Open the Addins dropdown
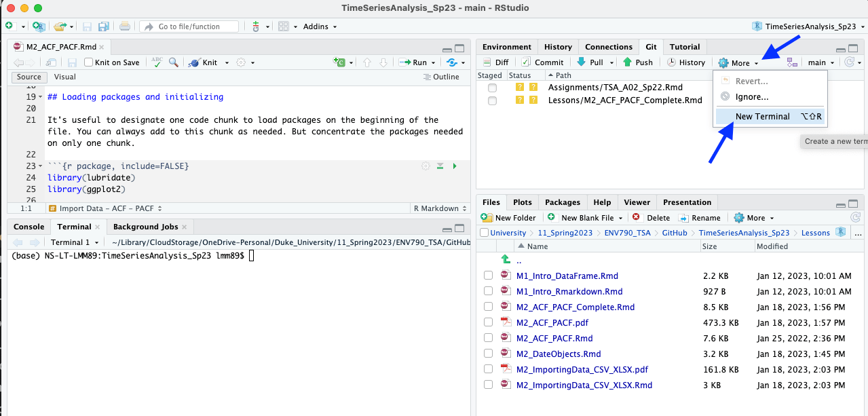The image size is (868, 416). click(320, 26)
